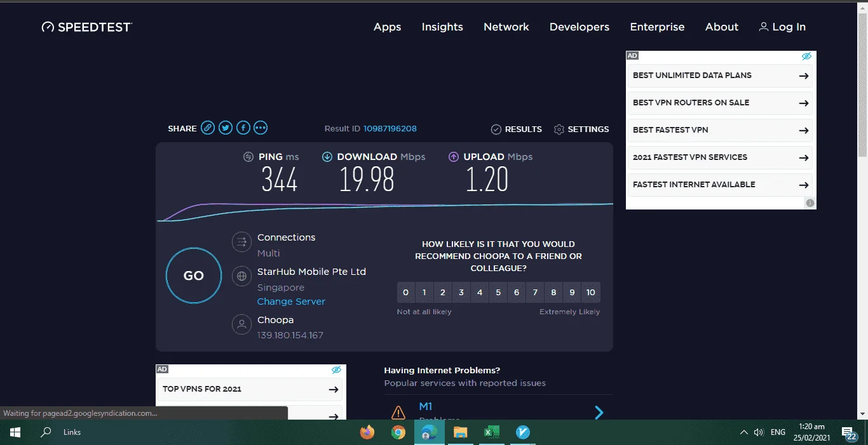Viewport: 868px width, 445px height.
Task: Click Log In
Action: (782, 27)
